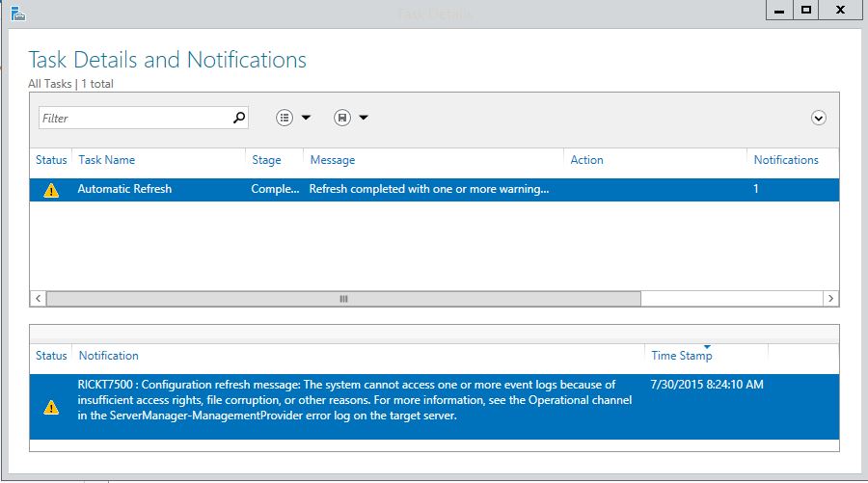Screen dimensions: 868x483
Task: Sort by Message column header
Action: point(332,160)
